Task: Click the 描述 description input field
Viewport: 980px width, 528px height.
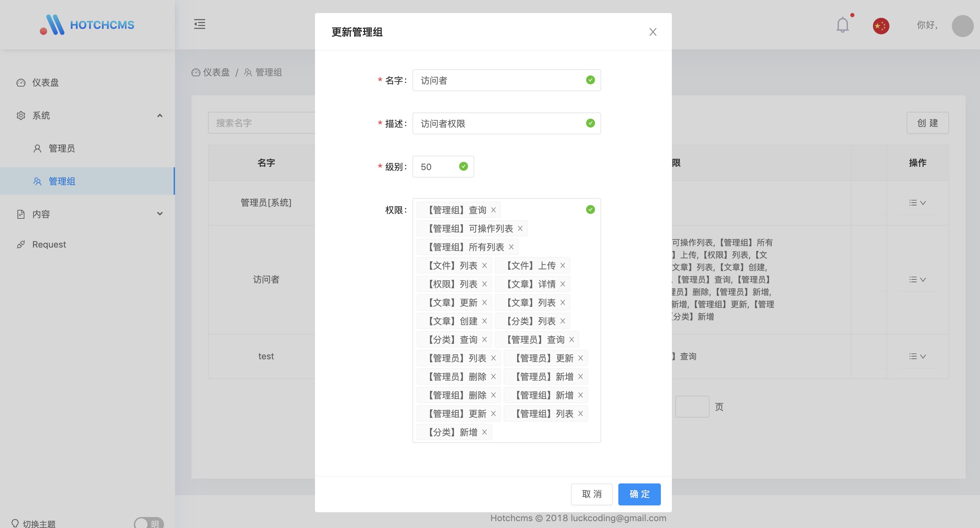Action: pyautogui.click(x=498, y=123)
